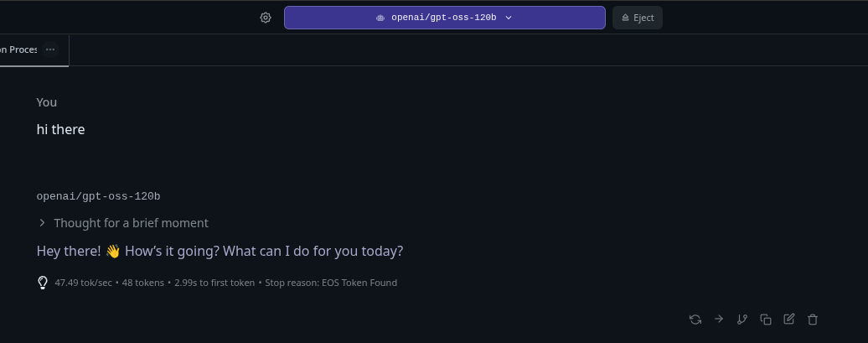The height and width of the screenshot is (343, 868).
Task: Click the "Stop reason: EOS Token Found" text
Action: click(x=331, y=283)
